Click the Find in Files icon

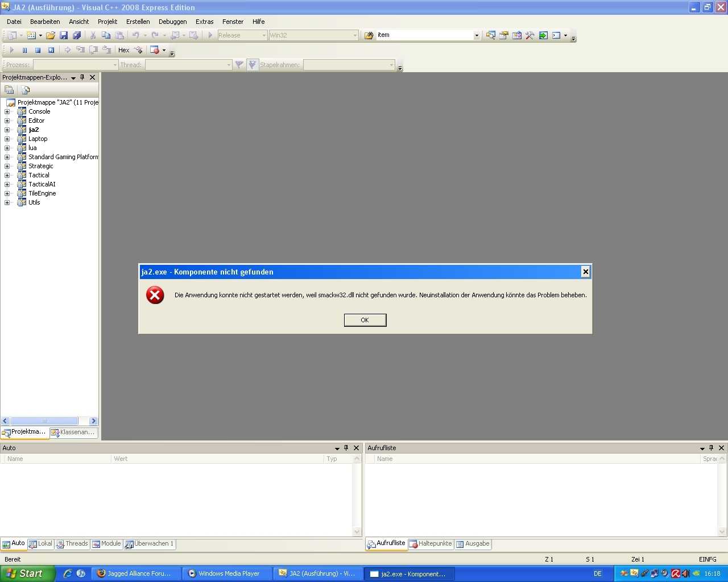click(369, 35)
